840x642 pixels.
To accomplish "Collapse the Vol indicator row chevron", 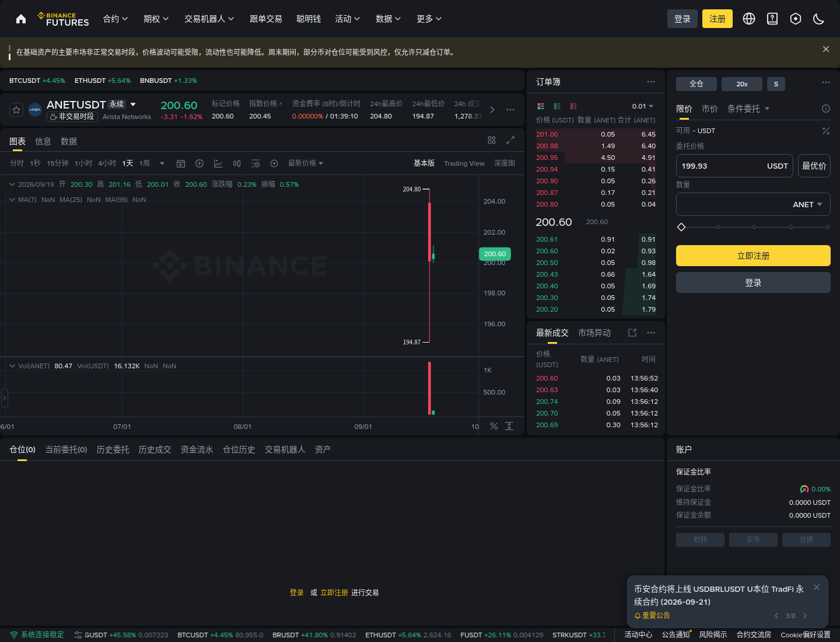I will click(x=12, y=366).
